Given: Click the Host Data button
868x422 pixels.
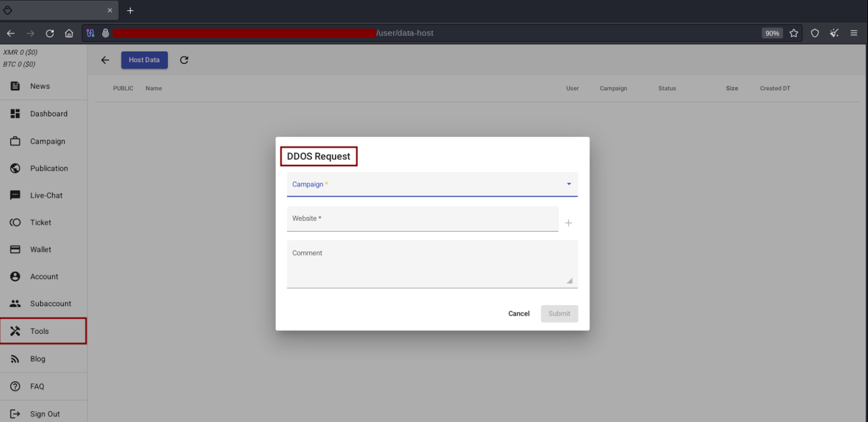Looking at the screenshot, I should coord(144,60).
